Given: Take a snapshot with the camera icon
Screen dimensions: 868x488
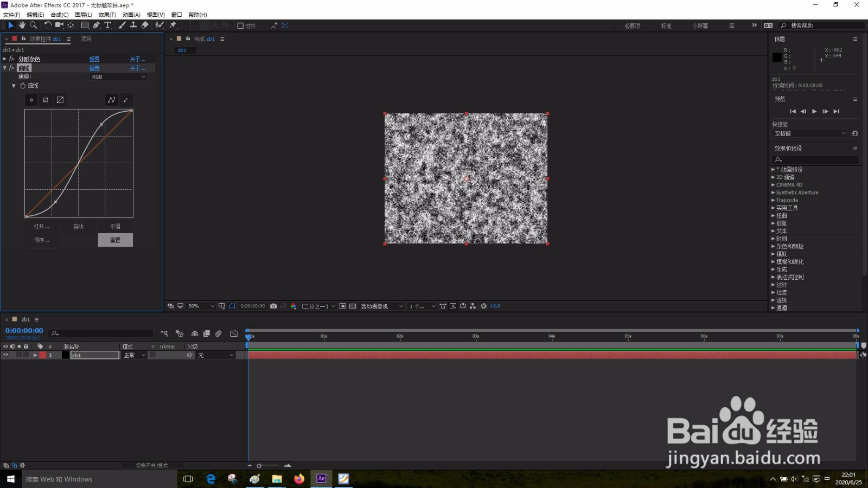Looking at the screenshot, I should 273,306.
